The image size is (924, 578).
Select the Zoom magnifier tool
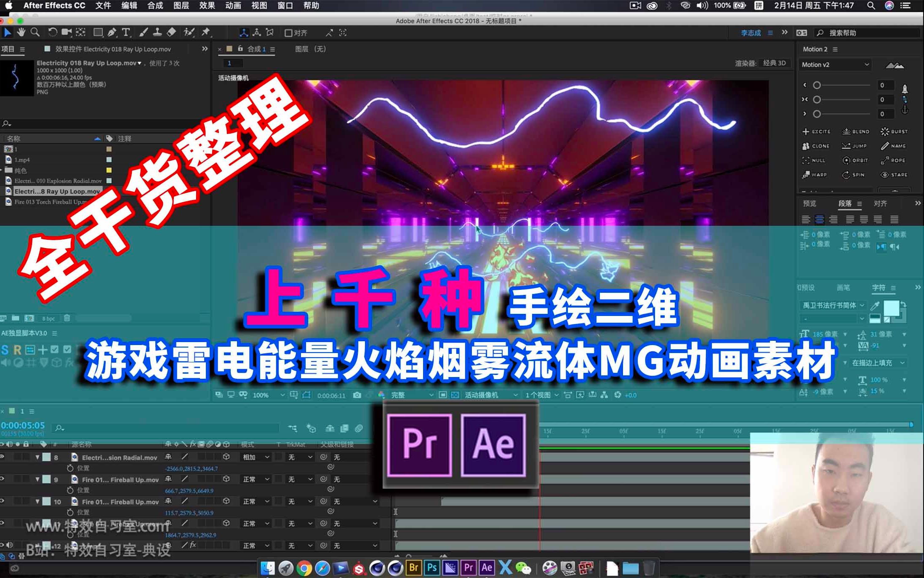[35, 32]
